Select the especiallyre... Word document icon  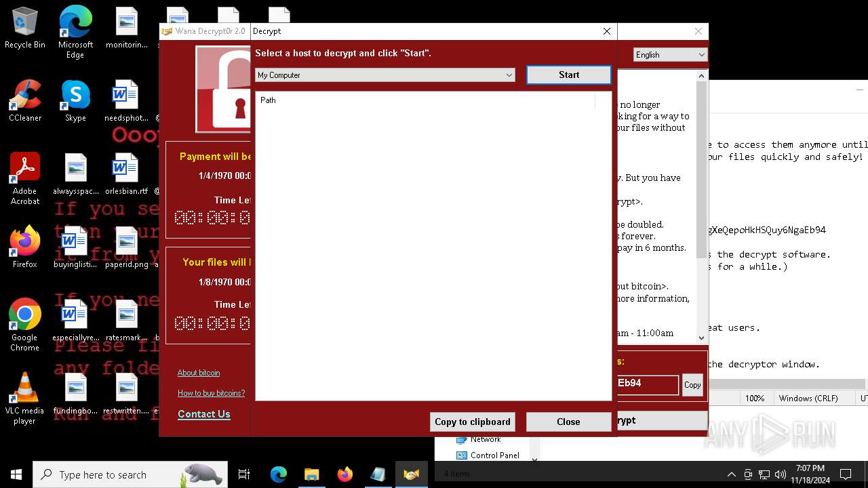coord(75,321)
